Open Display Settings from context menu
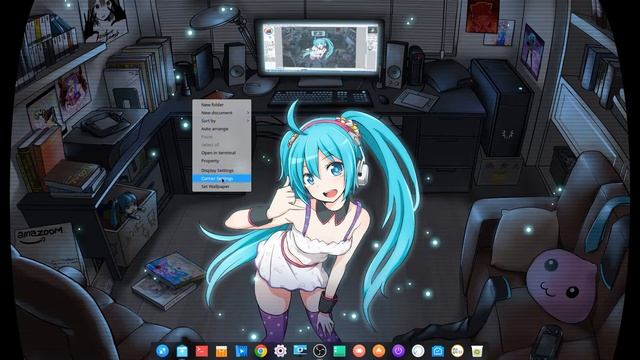The height and width of the screenshot is (360, 640). (222, 170)
